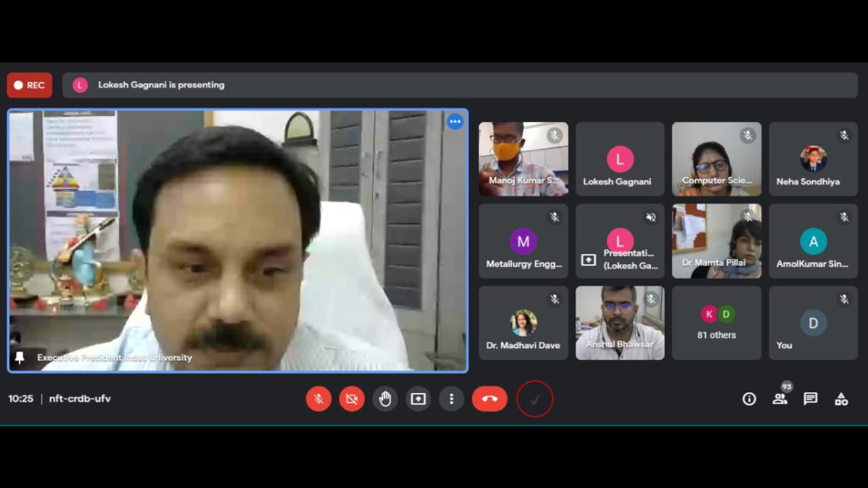This screenshot has width=868, height=488.
Task: Leave the call with red hang-up button
Action: 489,399
